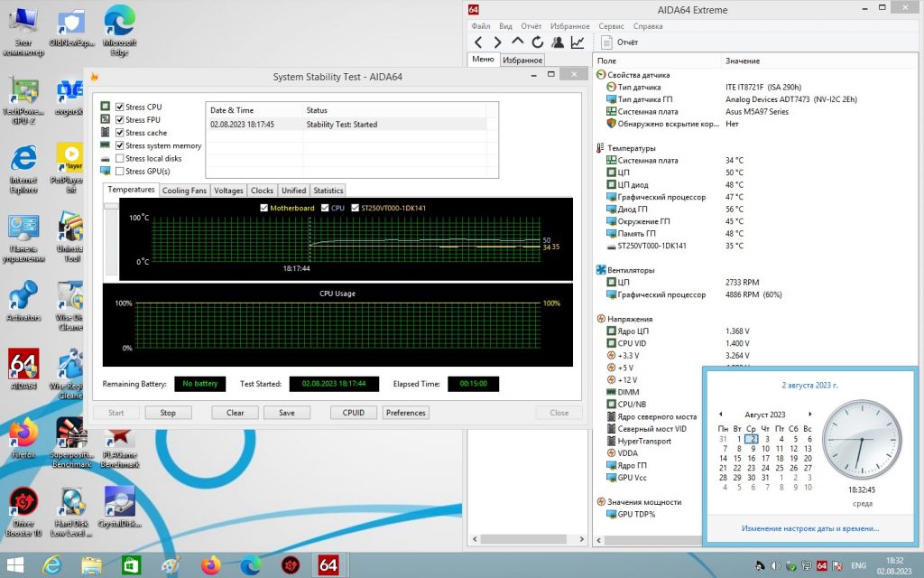The image size is (924, 578).
Task: Open the graph icon in AIDA64 toolbar
Action: tap(577, 42)
